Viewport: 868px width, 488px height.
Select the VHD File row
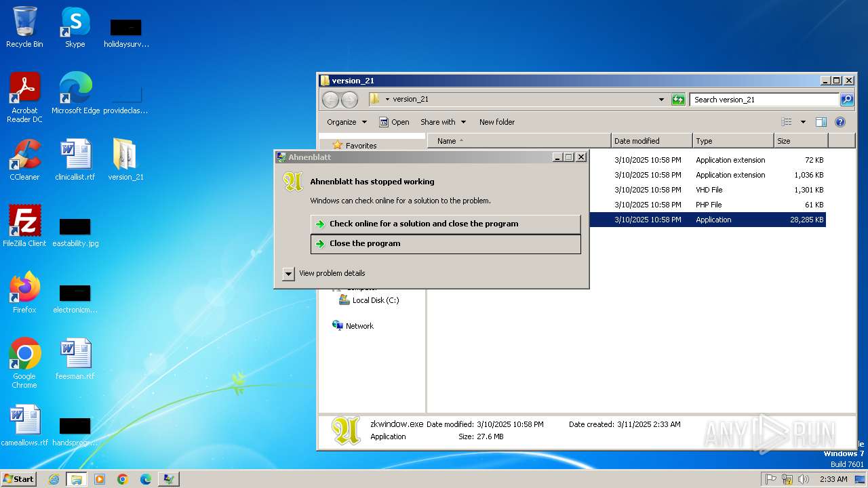point(707,190)
